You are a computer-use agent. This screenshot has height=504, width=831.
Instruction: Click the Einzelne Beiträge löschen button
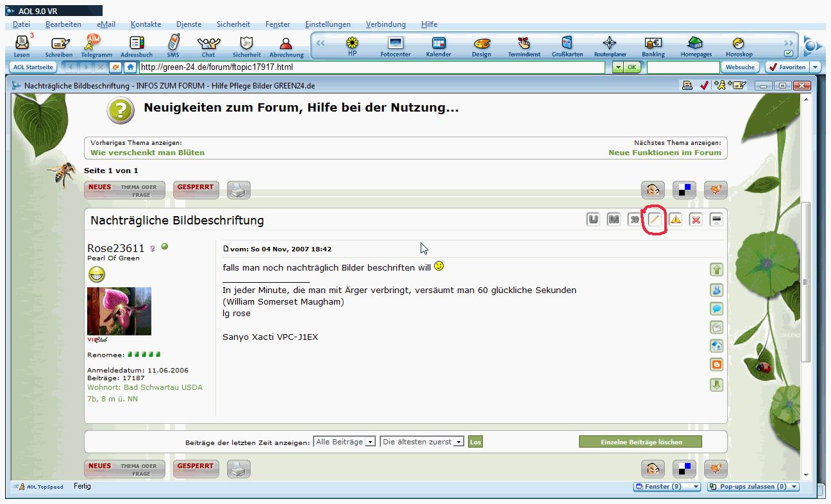click(640, 442)
